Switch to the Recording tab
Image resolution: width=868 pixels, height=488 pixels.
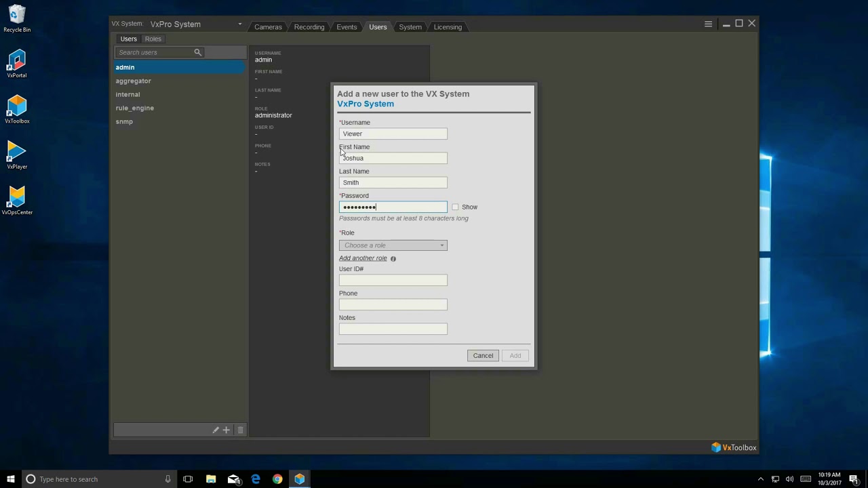pyautogui.click(x=309, y=27)
